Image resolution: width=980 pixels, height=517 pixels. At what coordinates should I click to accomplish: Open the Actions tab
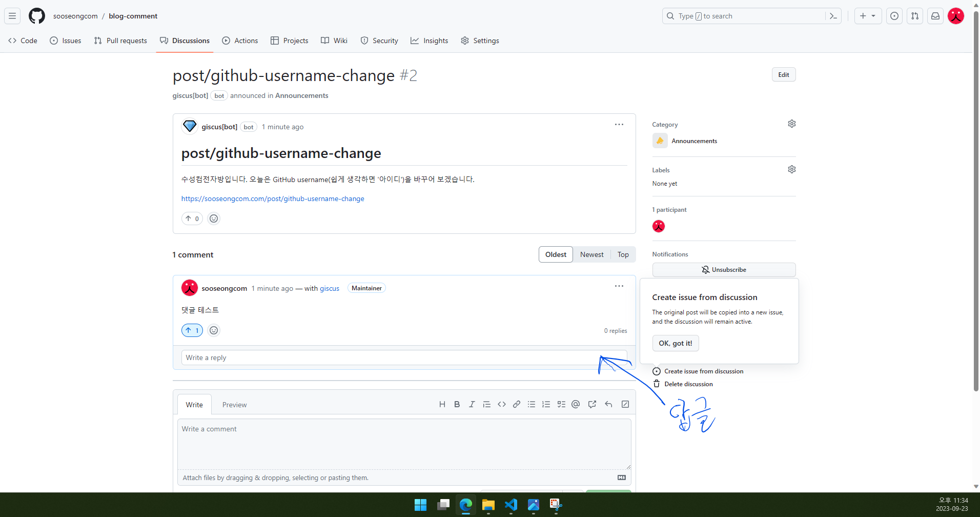[x=240, y=41]
